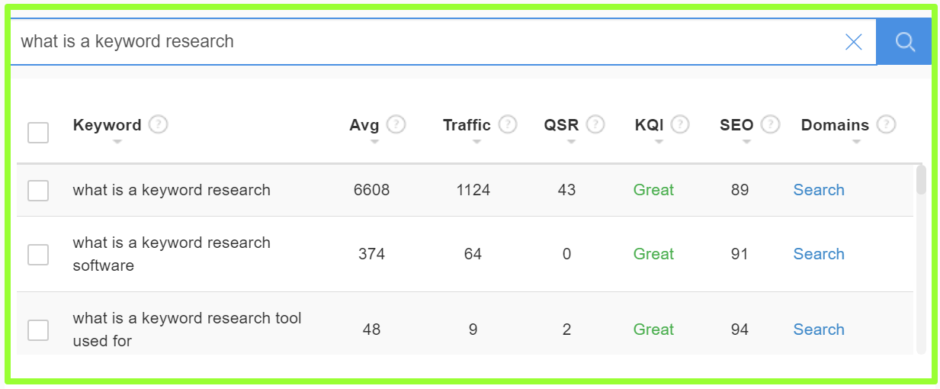Open help icon next to Traffic header
The height and width of the screenshot is (389, 940).
click(507, 124)
